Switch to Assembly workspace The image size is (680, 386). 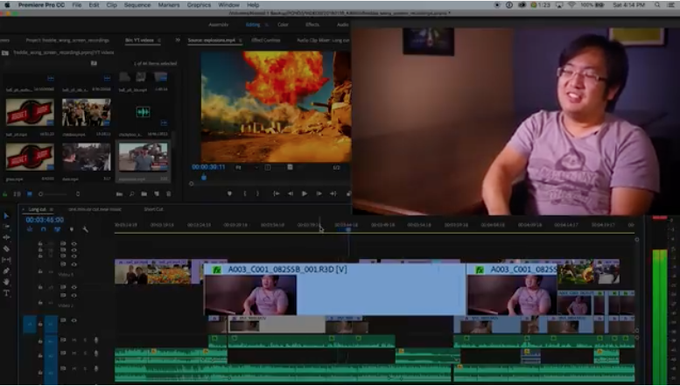(218, 25)
